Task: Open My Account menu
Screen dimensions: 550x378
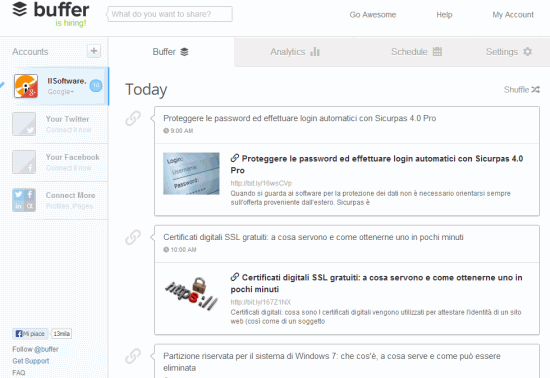Action: 513,15
